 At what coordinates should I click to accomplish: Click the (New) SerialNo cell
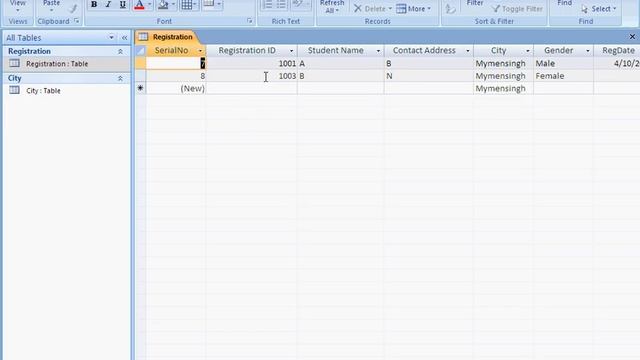[x=176, y=88]
